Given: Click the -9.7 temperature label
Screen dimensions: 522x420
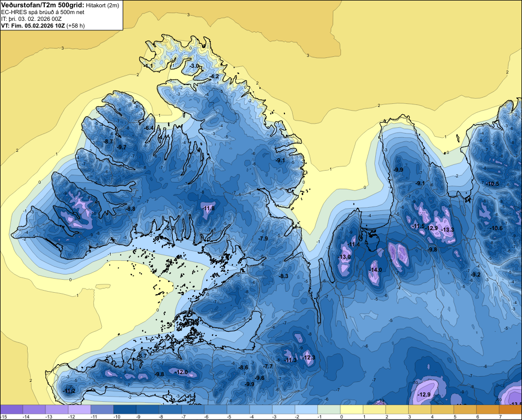Looking at the screenshot, I should tap(122, 147).
